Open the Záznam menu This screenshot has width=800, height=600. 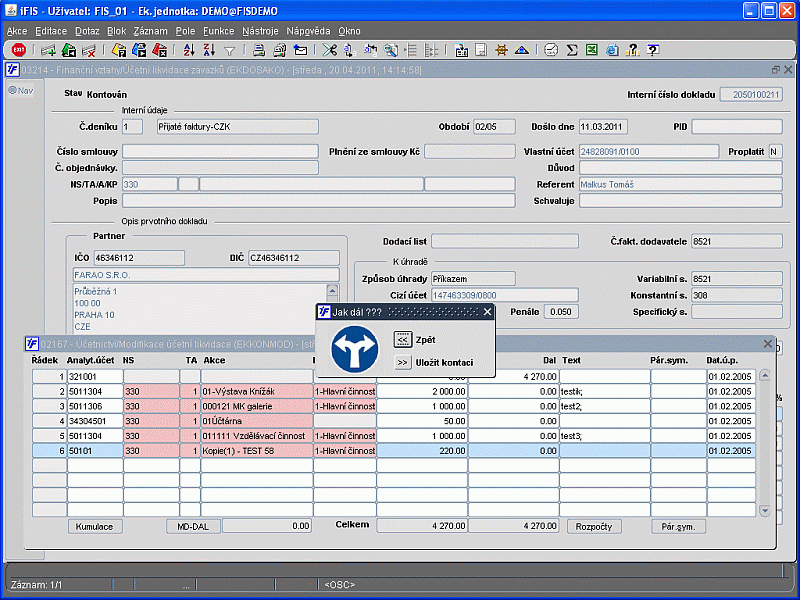click(150, 31)
